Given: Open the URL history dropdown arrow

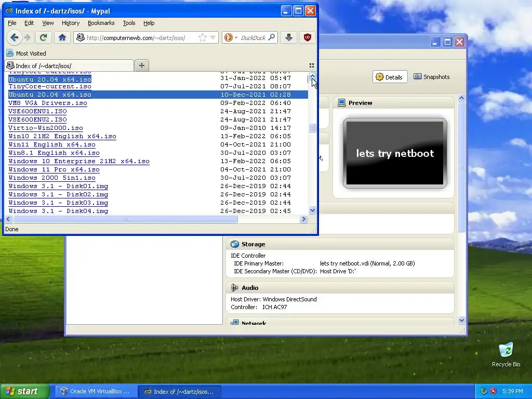Looking at the screenshot, I should point(212,37).
